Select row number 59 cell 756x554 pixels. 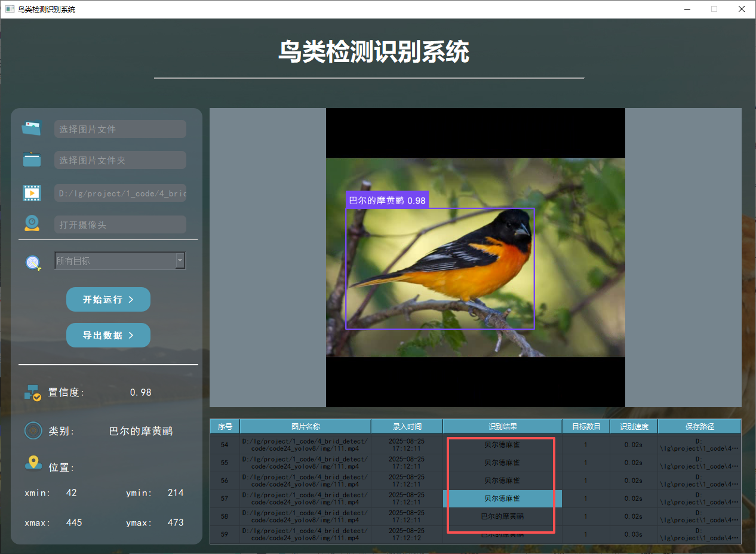[x=225, y=534]
